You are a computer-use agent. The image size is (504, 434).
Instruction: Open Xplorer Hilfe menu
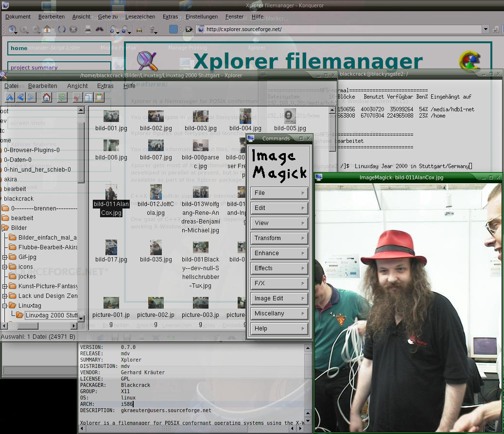point(129,86)
